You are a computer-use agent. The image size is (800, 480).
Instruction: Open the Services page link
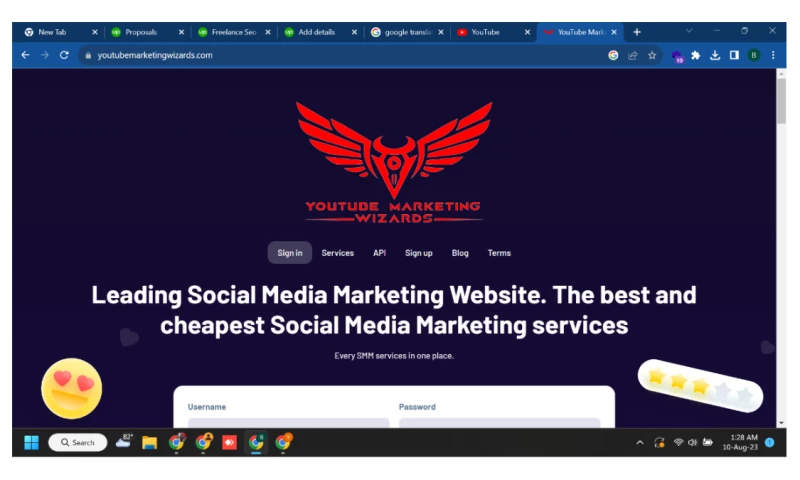click(338, 253)
